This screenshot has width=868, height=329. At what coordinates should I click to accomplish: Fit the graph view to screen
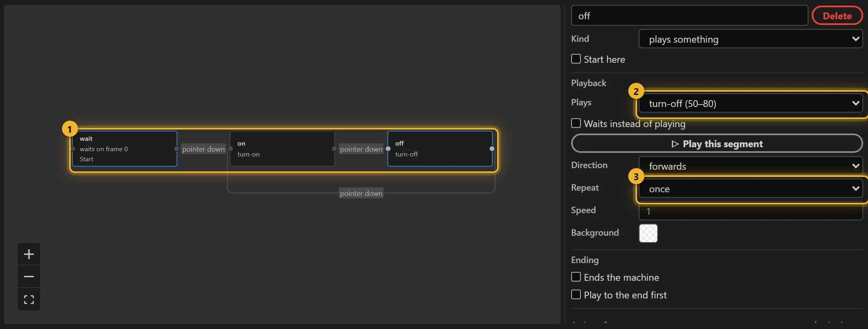coord(29,299)
